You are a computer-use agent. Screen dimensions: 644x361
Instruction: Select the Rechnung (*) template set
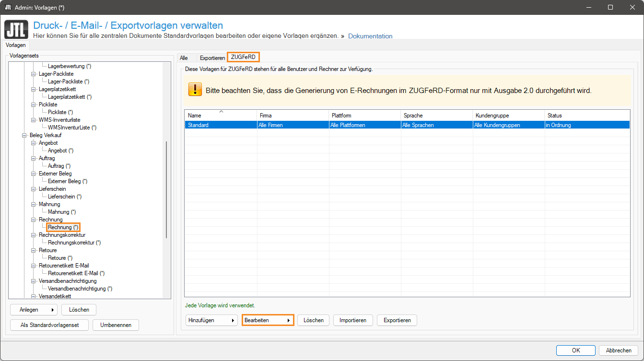click(63, 227)
